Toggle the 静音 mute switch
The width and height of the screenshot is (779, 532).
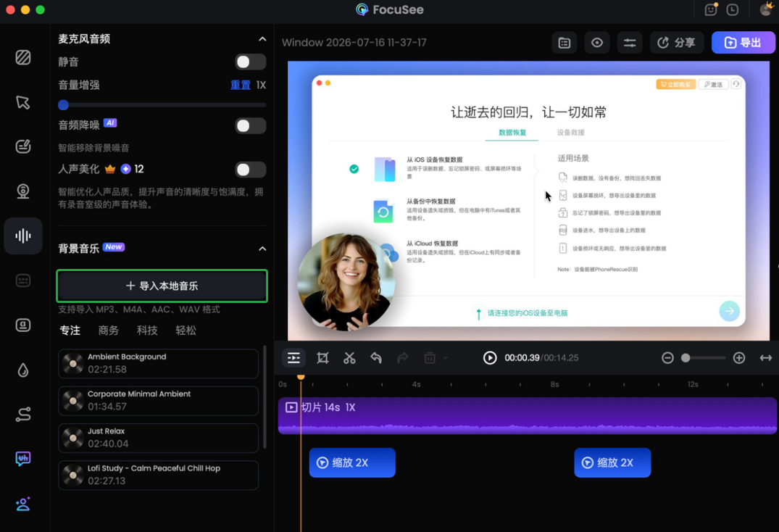pos(251,62)
